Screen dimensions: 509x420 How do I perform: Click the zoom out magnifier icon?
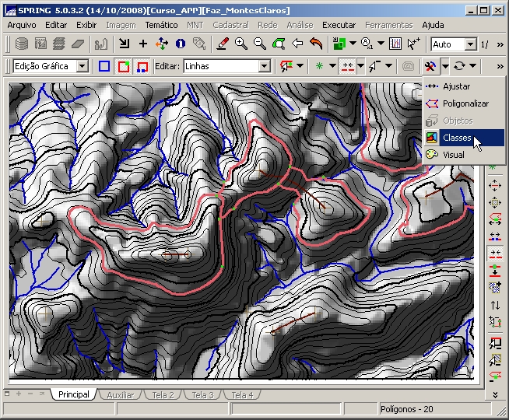pyautogui.click(x=259, y=44)
